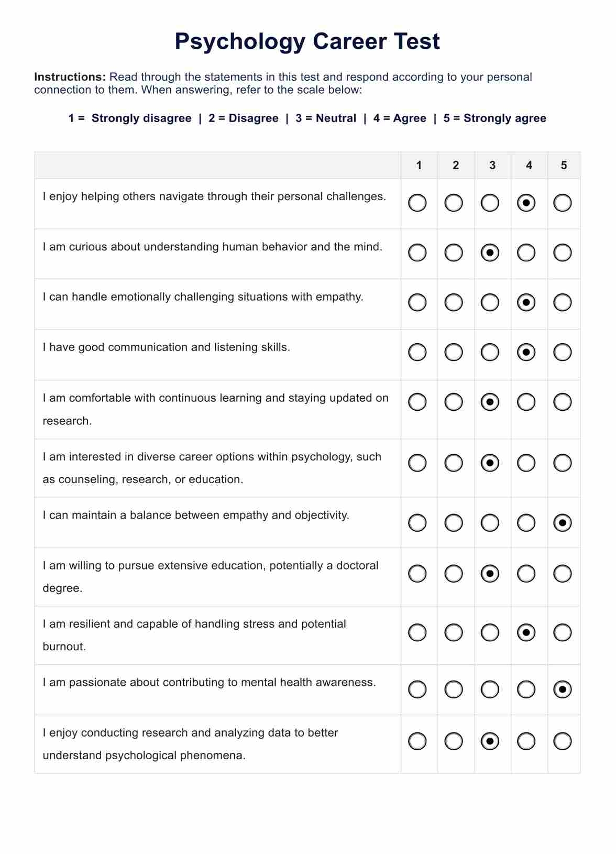Choose rating 3 for balancing empathy and objectivity
This screenshot has width=616, height=854.
pyautogui.click(x=490, y=523)
